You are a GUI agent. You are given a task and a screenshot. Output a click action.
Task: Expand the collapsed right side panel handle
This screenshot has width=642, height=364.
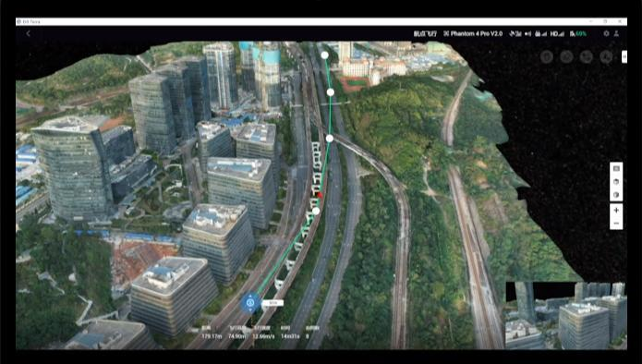pyautogui.click(x=624, y=56)
